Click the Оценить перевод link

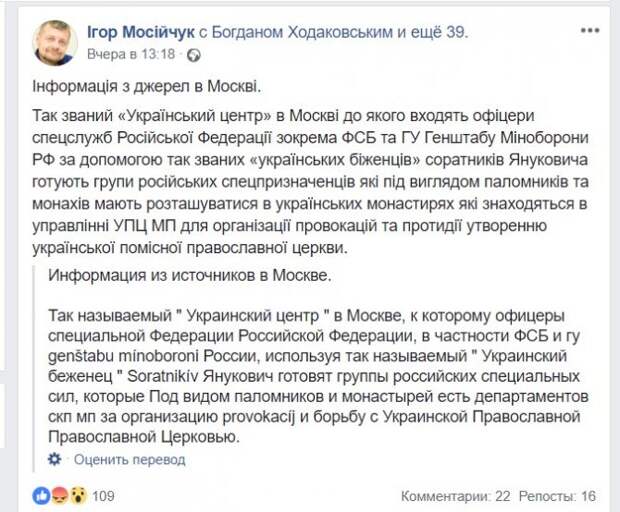pos(129,459)
